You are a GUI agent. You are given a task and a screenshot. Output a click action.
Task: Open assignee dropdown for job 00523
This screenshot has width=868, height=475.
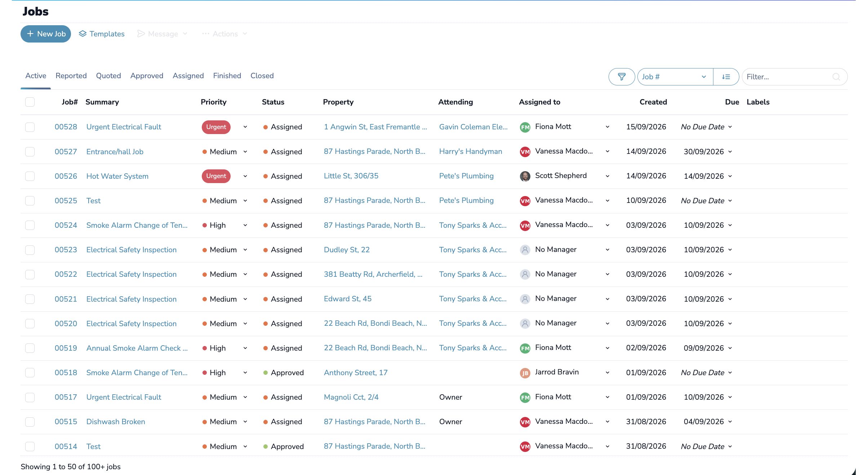607,250
